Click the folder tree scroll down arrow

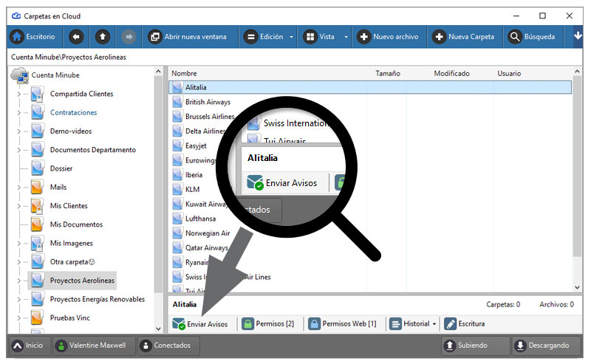158,329
